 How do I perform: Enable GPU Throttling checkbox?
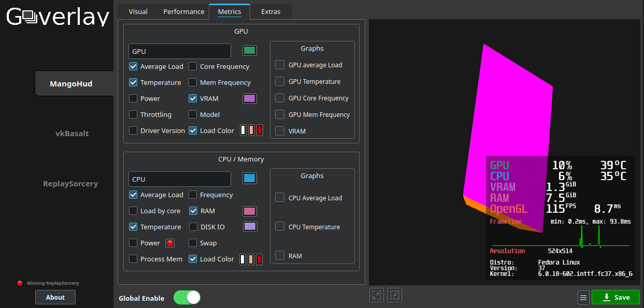(133, 114)
